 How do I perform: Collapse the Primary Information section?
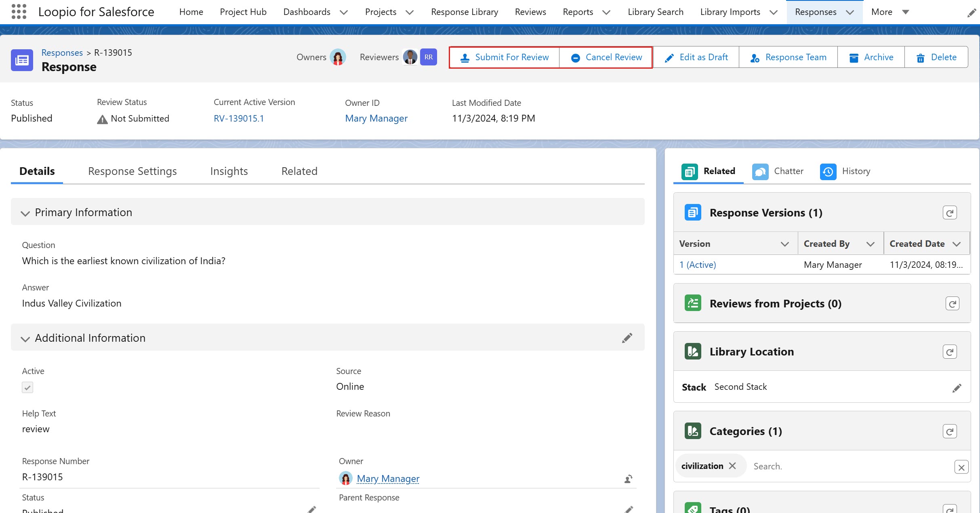[x=25, y=213]
